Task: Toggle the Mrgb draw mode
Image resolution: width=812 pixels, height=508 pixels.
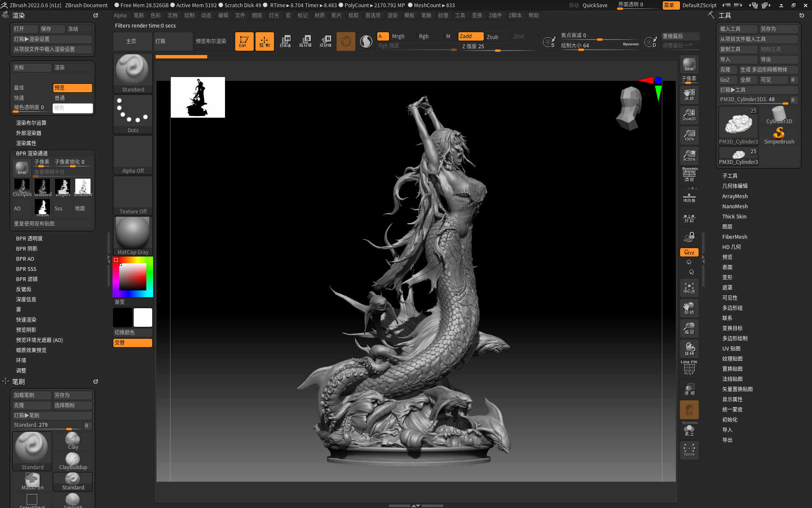Action: click(398, 36)
